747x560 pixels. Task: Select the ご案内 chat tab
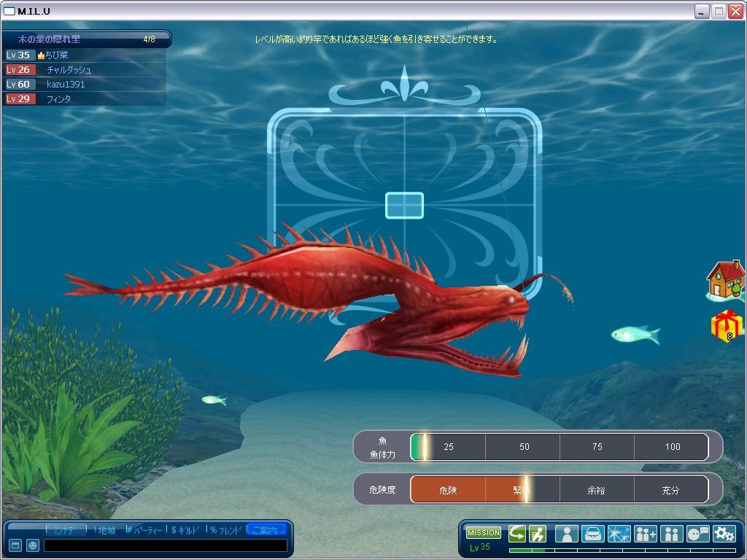click(266, 530)
